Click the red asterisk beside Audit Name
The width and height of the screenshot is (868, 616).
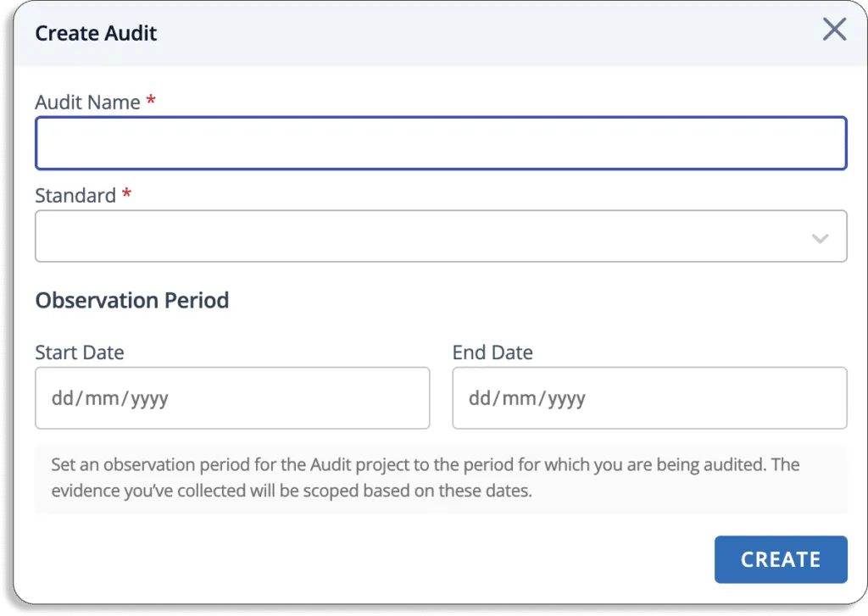(151, 102)
